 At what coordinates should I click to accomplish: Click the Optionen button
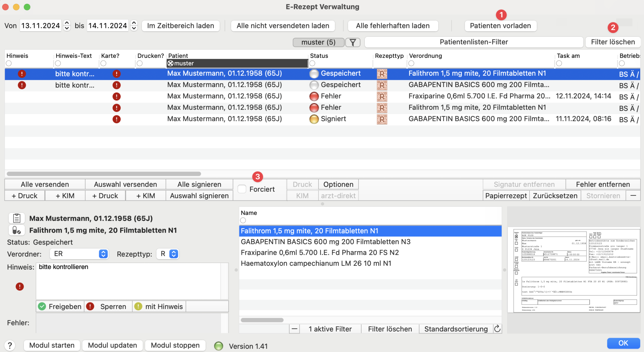coord(338,184)
